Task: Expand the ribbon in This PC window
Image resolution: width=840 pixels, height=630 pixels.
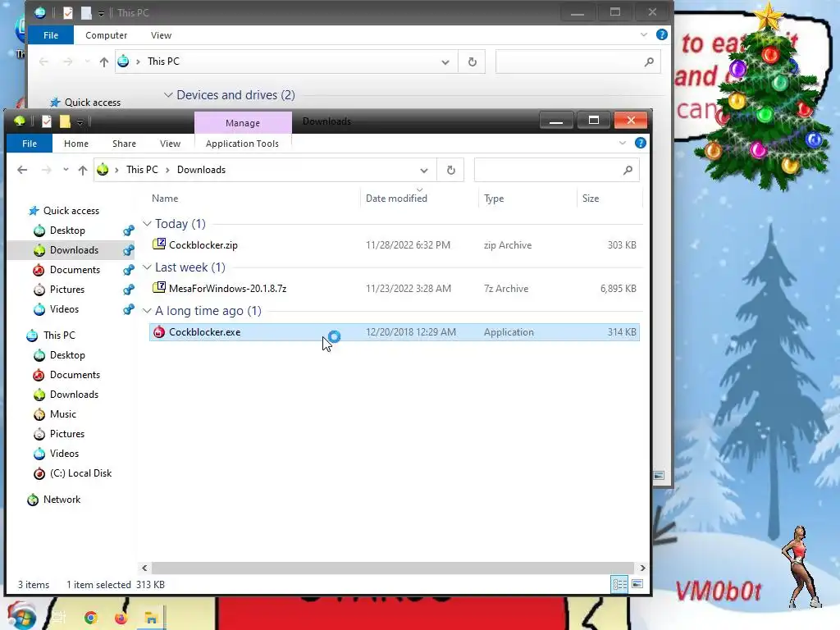Action: click(643, 34)
